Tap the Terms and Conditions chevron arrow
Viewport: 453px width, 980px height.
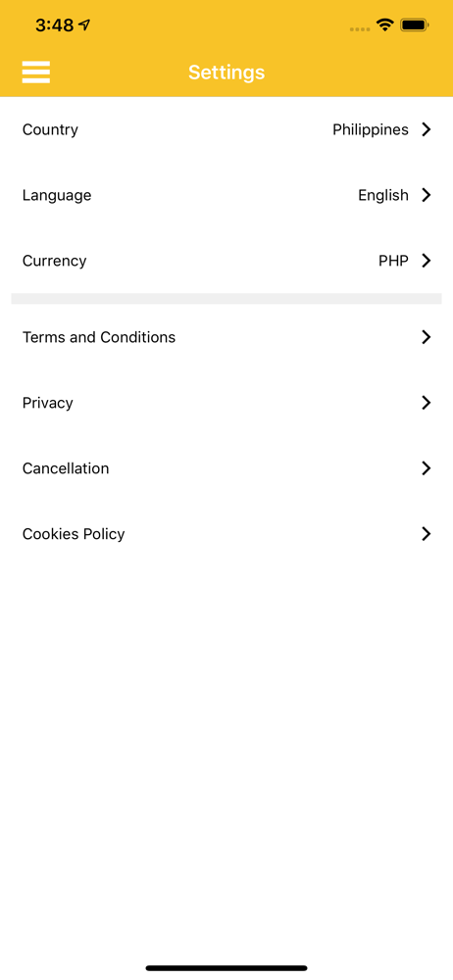coord(427,337)
